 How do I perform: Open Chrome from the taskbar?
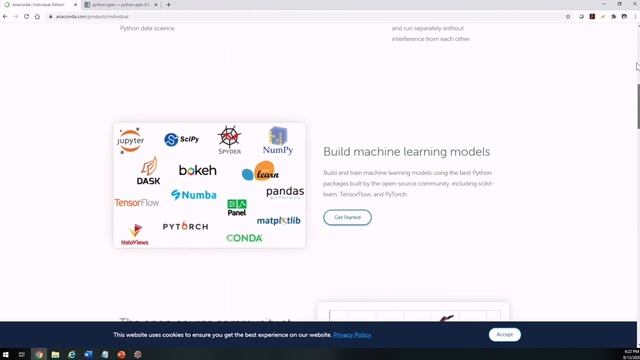(x=39, y=354)
